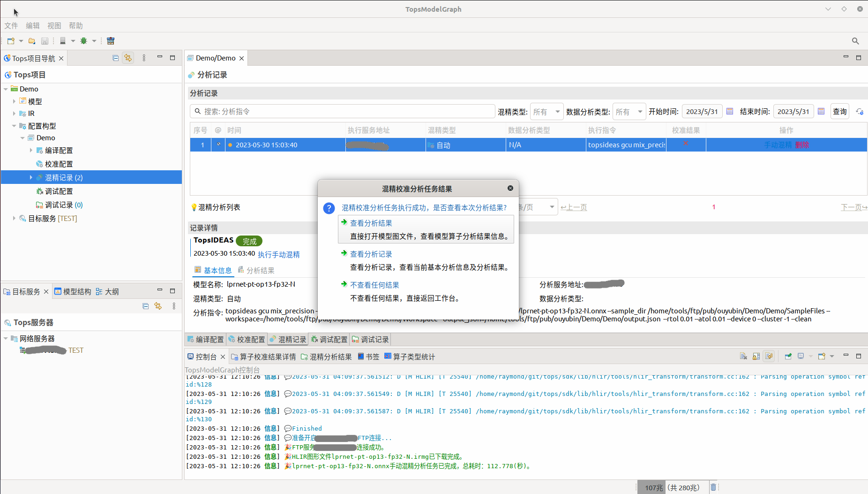Open the 编辑 menu
The height and width of the screenshot is (494, 868).
click(33, 26)
